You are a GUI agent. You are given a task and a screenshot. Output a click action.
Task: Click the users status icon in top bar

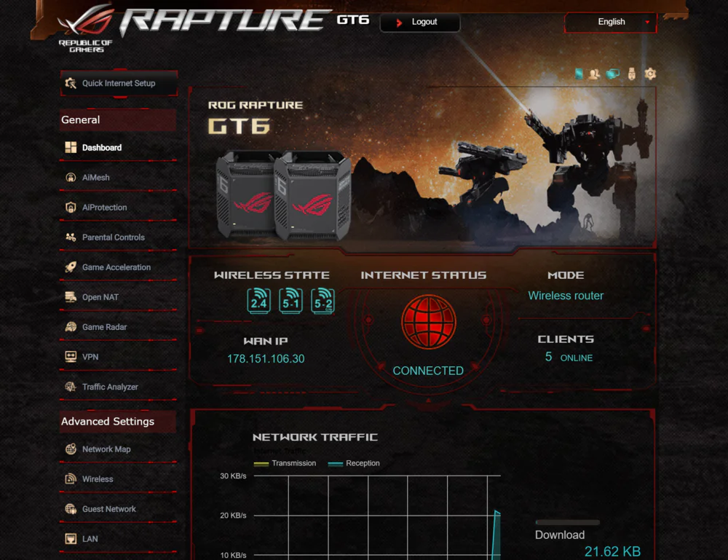(x=594, y=74)
